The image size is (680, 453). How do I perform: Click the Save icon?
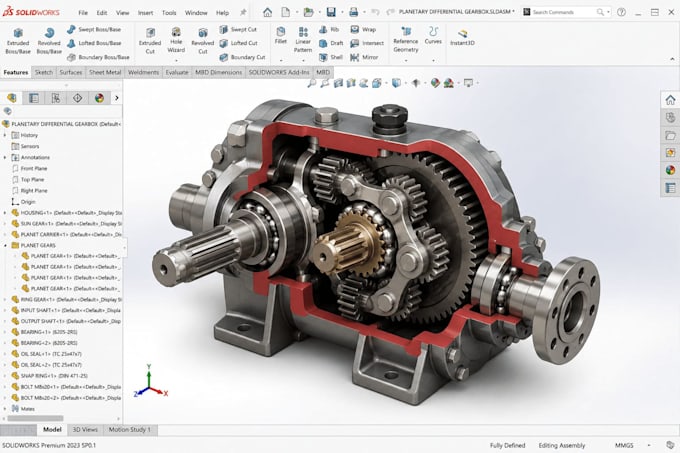click(331, 12)
